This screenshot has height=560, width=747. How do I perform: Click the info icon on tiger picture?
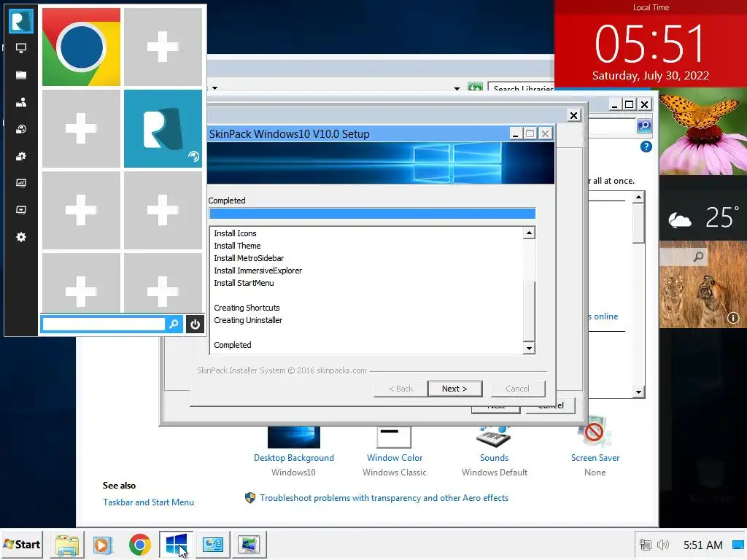pos(732,318)
